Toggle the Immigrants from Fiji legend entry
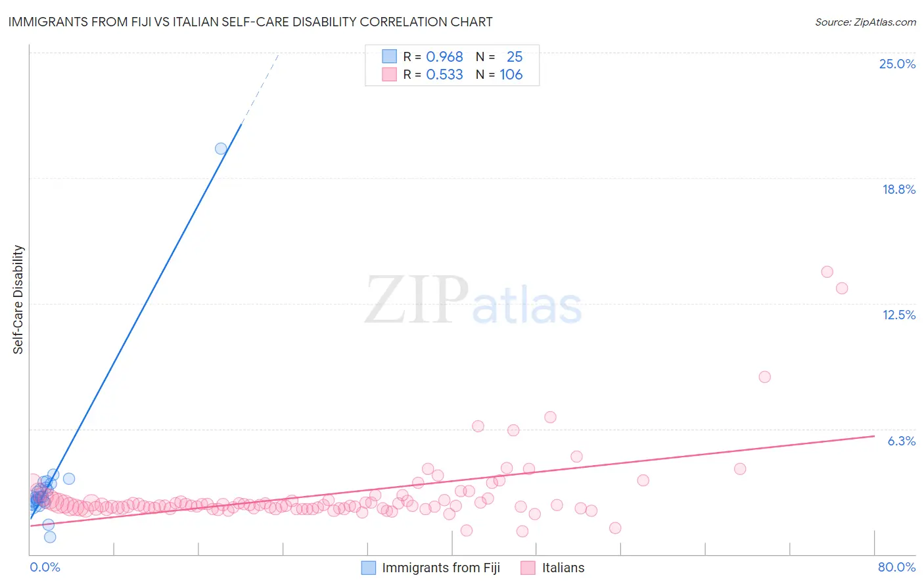Viewport: 924px width, 586px height. (431, 568)
